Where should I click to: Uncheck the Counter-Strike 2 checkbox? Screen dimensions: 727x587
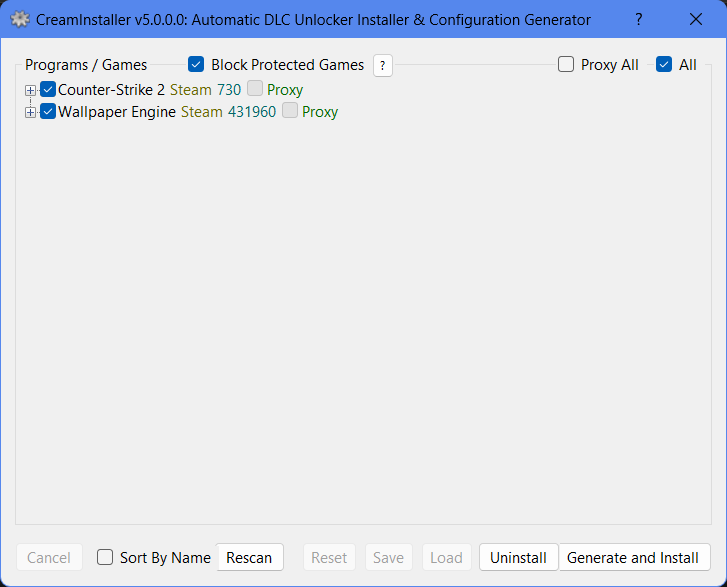(x=48, y=89)
